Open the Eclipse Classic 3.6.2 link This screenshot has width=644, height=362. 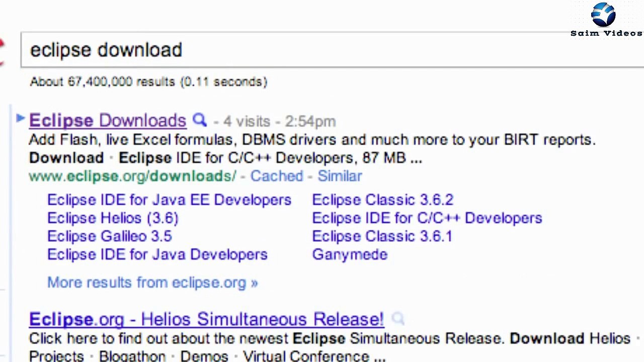pos(382,200)
